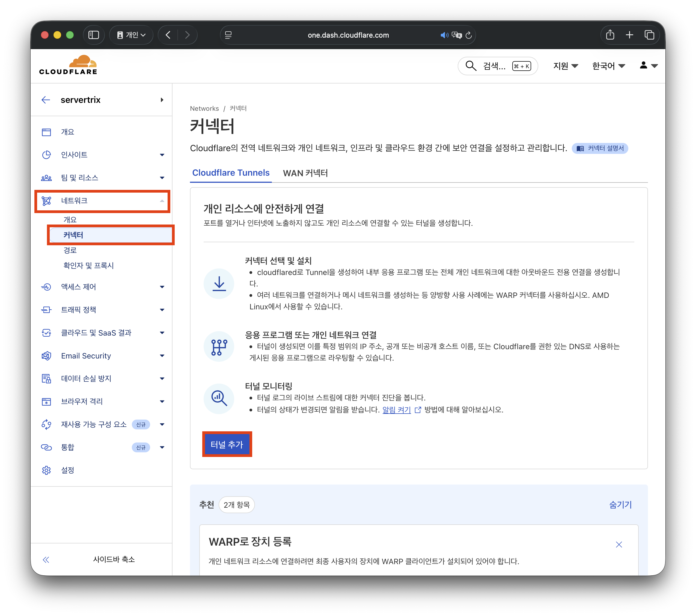This screenshot has width=696, height=616.
Task: Open the 한국어 language dropdown
Action: [x=608, y=66]
